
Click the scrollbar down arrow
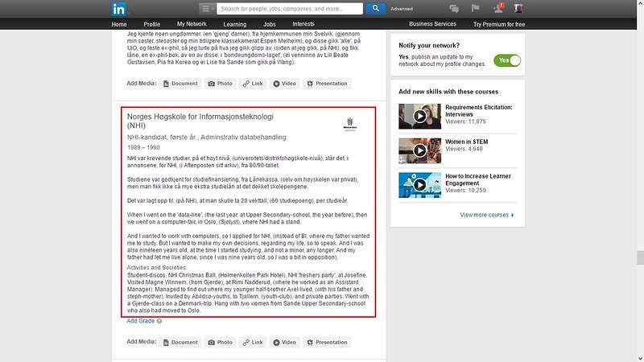[x=640, y=359]
